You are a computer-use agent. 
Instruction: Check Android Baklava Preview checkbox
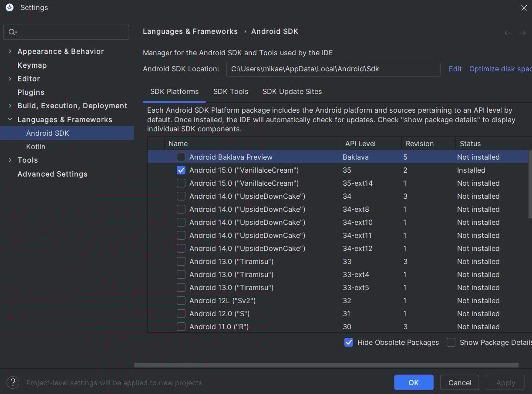click(181, 157)
